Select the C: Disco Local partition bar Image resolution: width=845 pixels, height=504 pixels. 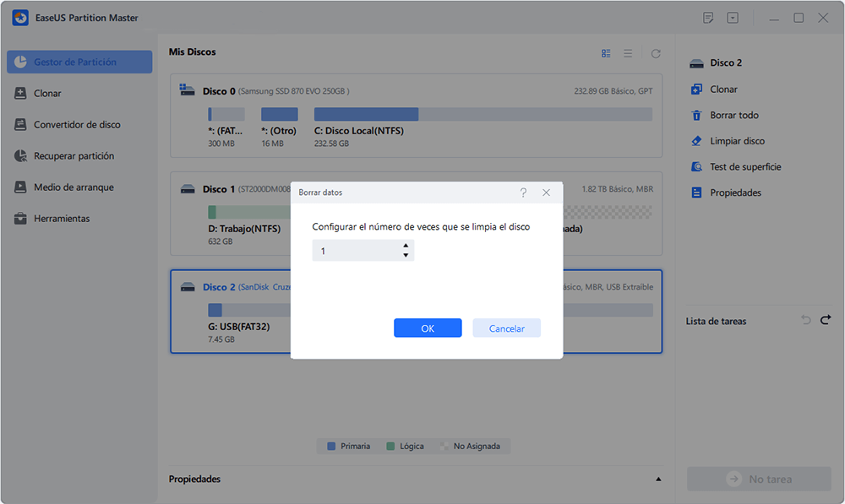pos(482,114)
